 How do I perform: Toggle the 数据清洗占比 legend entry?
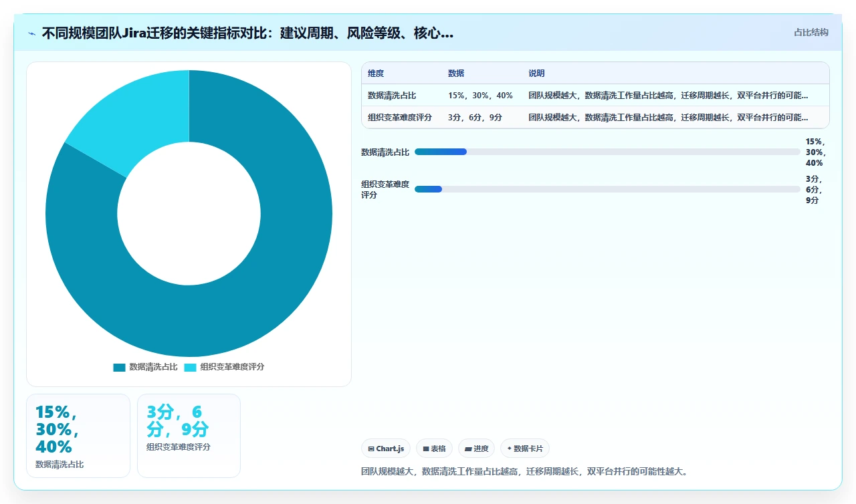tap(145, 367)
